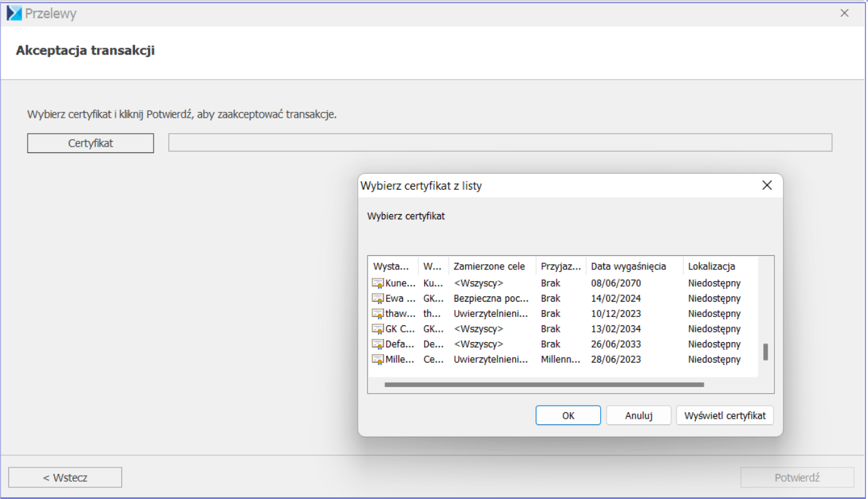Select the date 26/06/2033 cell
Image resolution: width=868 pixels, height=499 pixels.
pyautogui.click(x=616, y=345)
